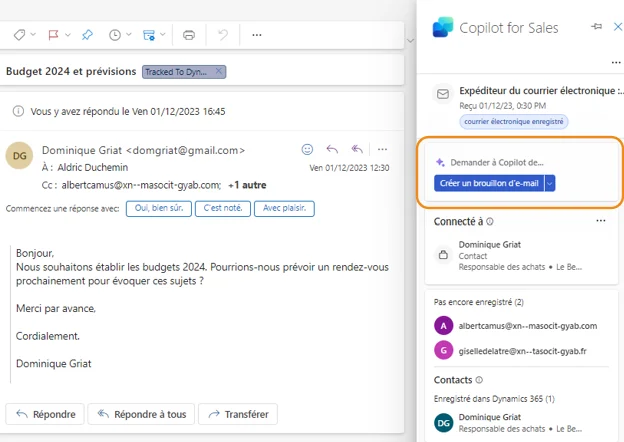Click 'Enregistré dans Dynamics 365 (1)' label
The width and height of the screenshot is (624, 442).
click(x=494, y=399)
